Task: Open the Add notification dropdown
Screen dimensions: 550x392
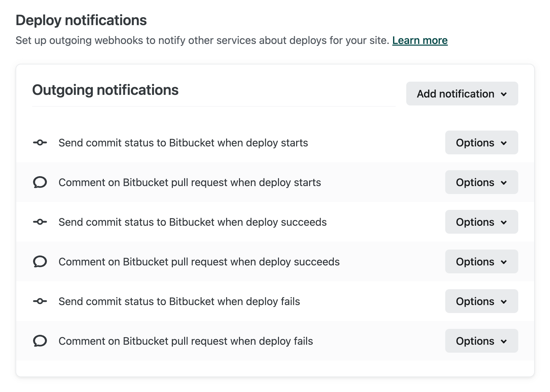Action: (x=462, y=94)
